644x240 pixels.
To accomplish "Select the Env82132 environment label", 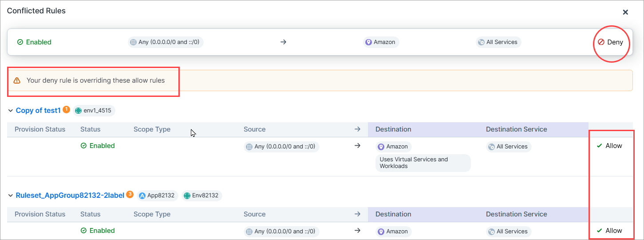I will tap(202, 196).
